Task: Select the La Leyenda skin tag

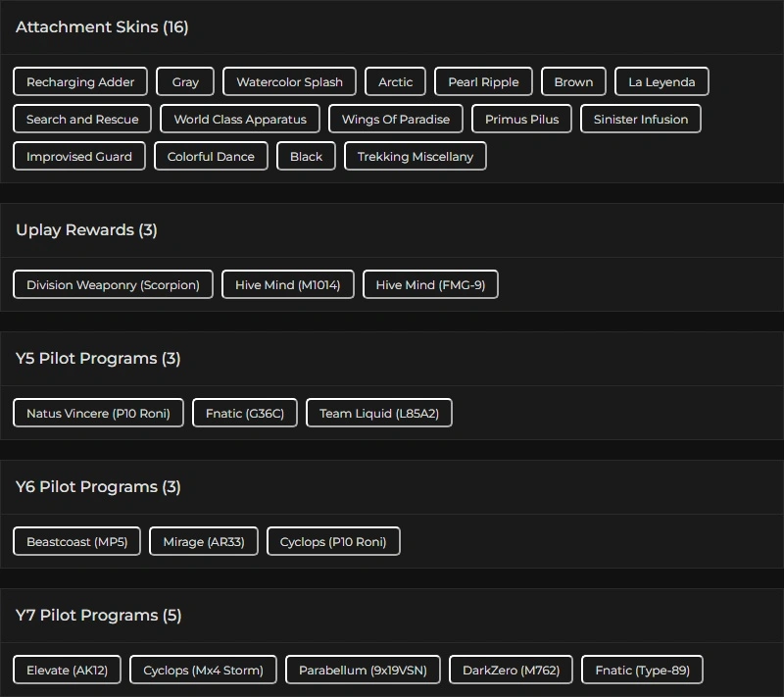Action: (661, 81)
